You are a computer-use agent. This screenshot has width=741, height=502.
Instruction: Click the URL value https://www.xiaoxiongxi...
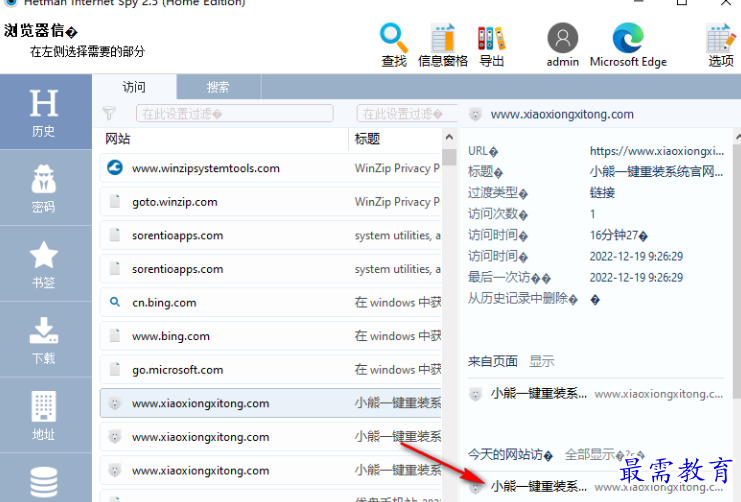657,151
